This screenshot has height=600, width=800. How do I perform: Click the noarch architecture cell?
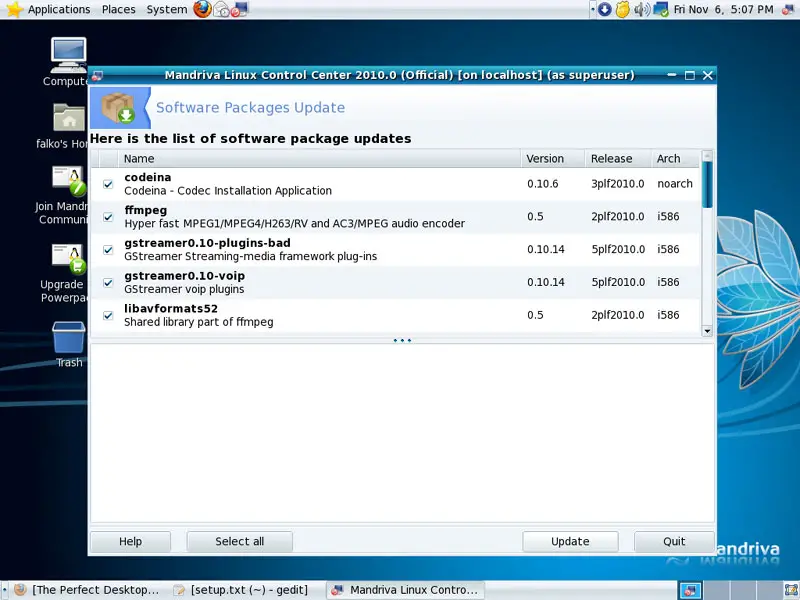coord(675,184)
